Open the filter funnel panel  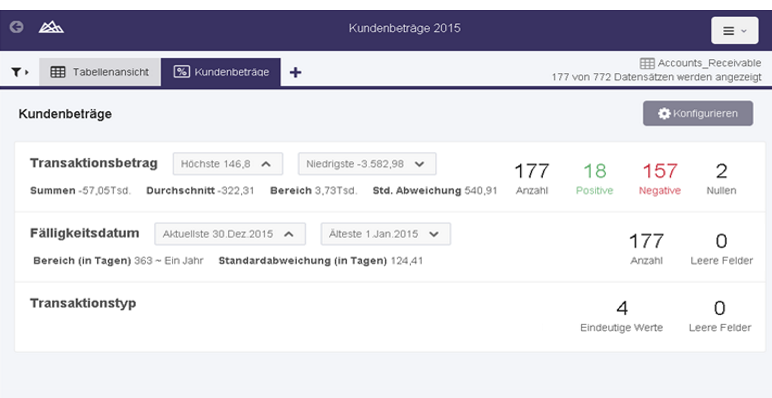(x=20, y=72)
